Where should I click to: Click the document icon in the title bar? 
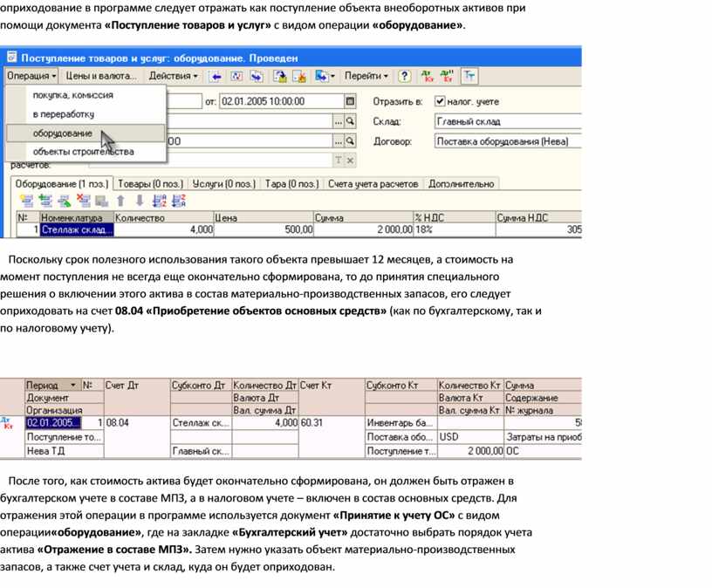(x=12, y=58)
